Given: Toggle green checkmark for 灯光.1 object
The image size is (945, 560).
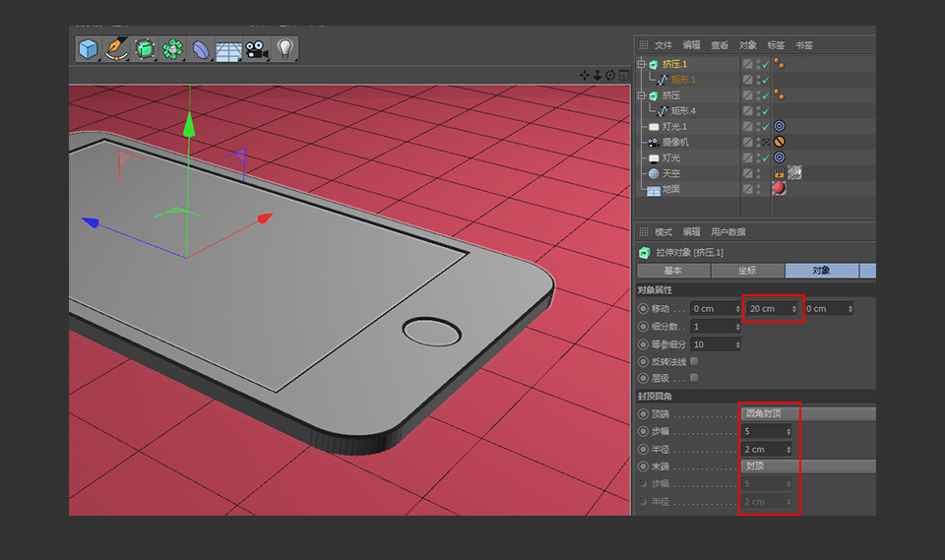Looking at the screenshot, I should tap(765, 127).
